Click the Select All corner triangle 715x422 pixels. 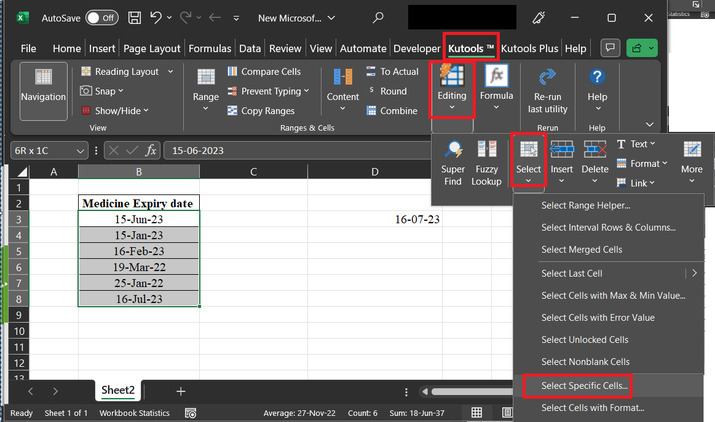21,172
